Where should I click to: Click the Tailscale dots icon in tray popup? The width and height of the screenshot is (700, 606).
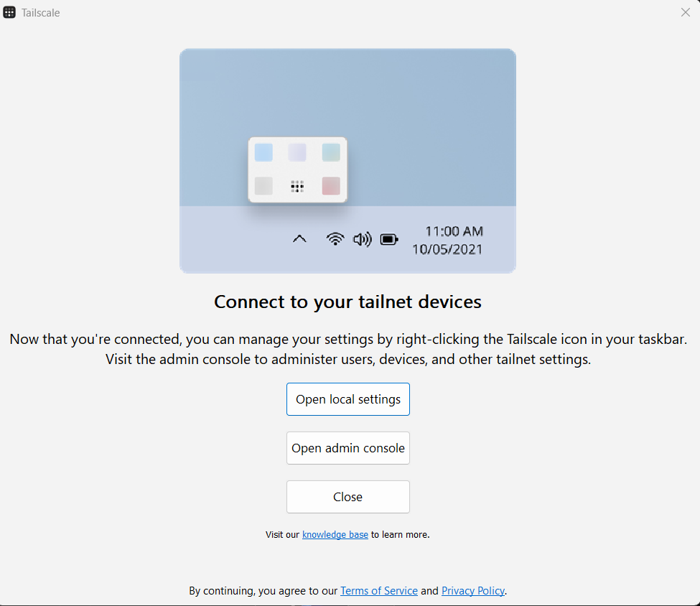297,186
